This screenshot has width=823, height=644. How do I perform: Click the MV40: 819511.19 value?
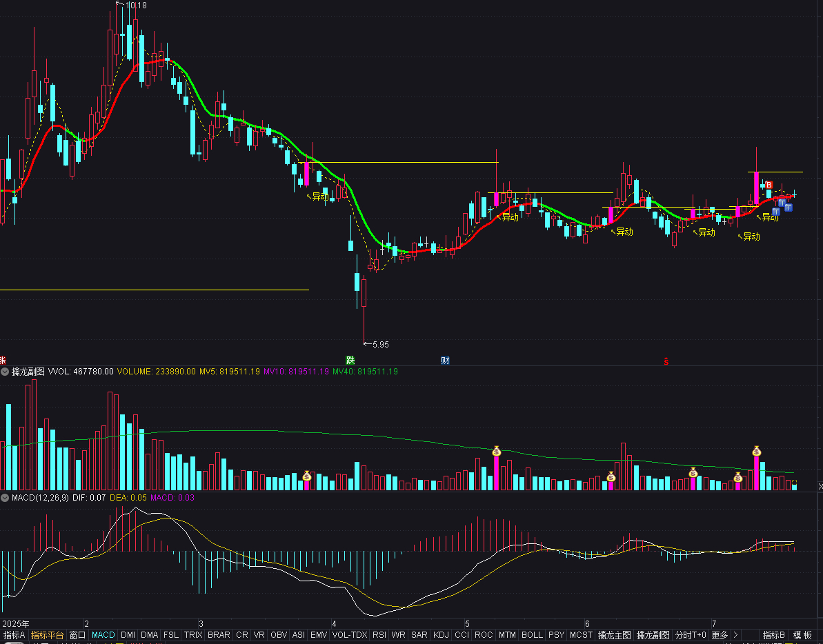coord(366,372)
